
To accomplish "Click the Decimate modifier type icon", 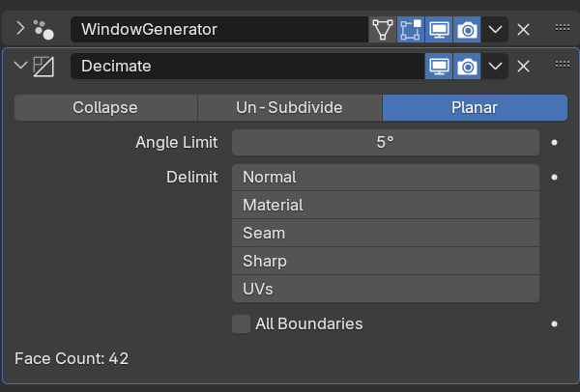I will (43, 67).
